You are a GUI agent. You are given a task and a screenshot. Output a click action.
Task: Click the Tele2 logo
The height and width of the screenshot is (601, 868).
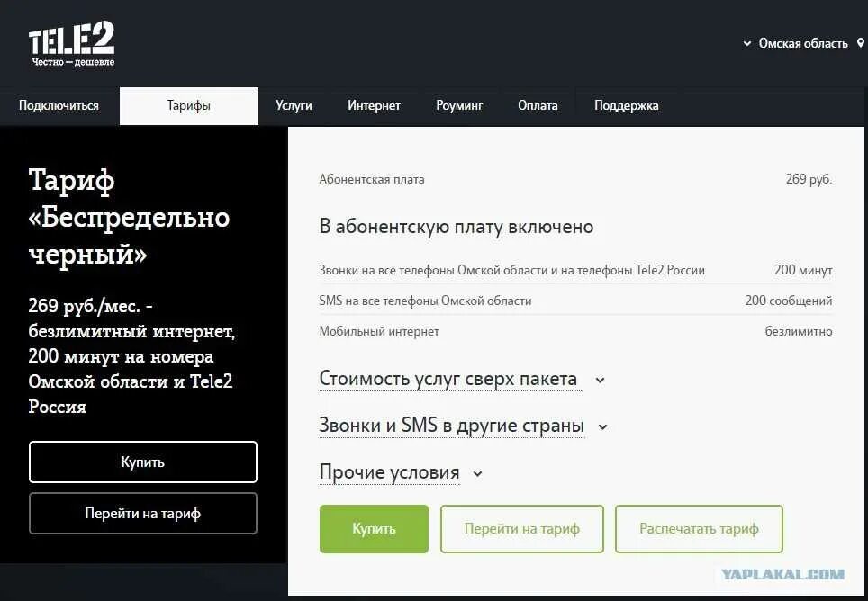click(71, 44)
